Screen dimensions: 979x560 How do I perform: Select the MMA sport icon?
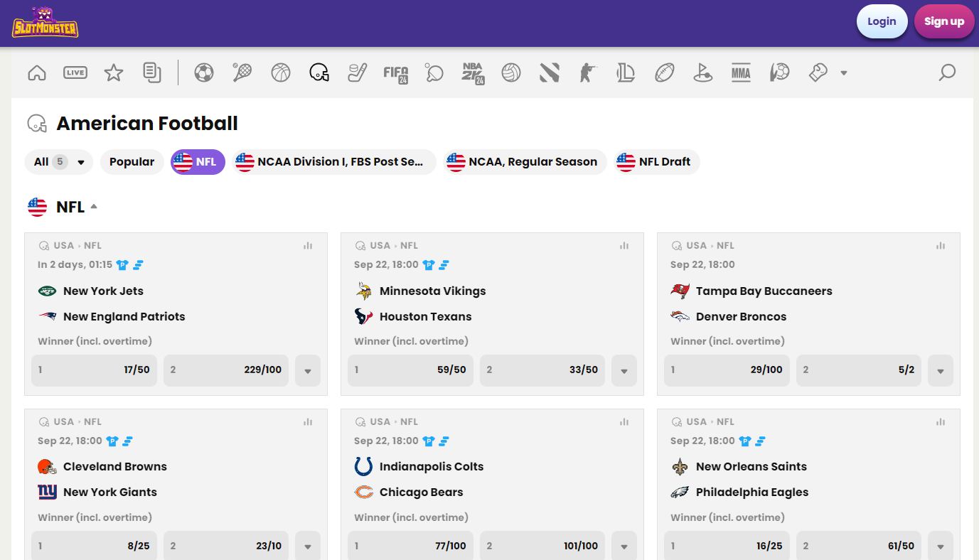(x=741, y=72)
